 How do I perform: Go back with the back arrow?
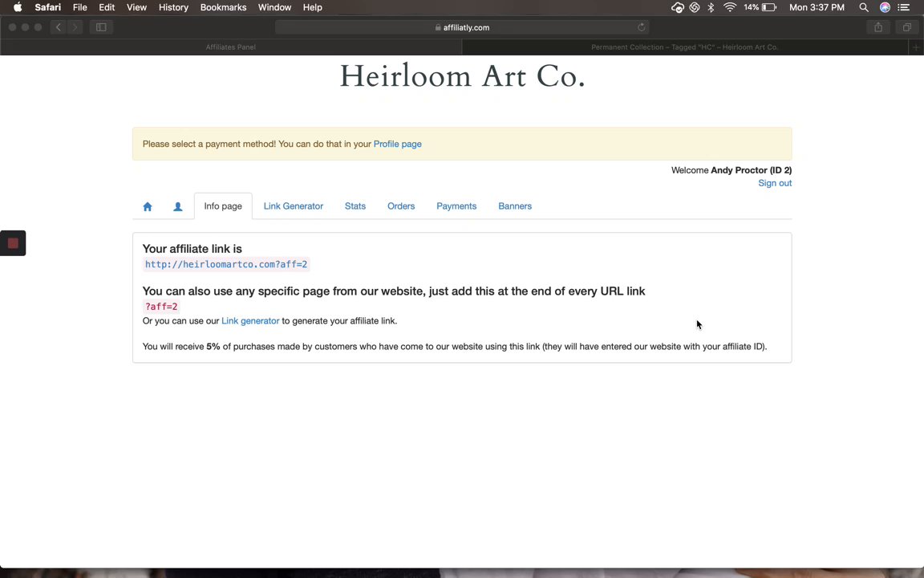pos(59,27)
